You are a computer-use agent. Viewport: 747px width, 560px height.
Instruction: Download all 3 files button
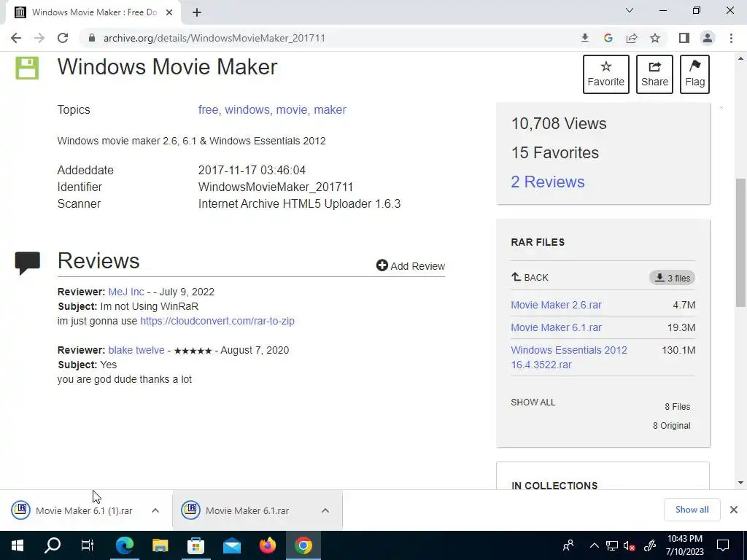[x=672, y=278]
